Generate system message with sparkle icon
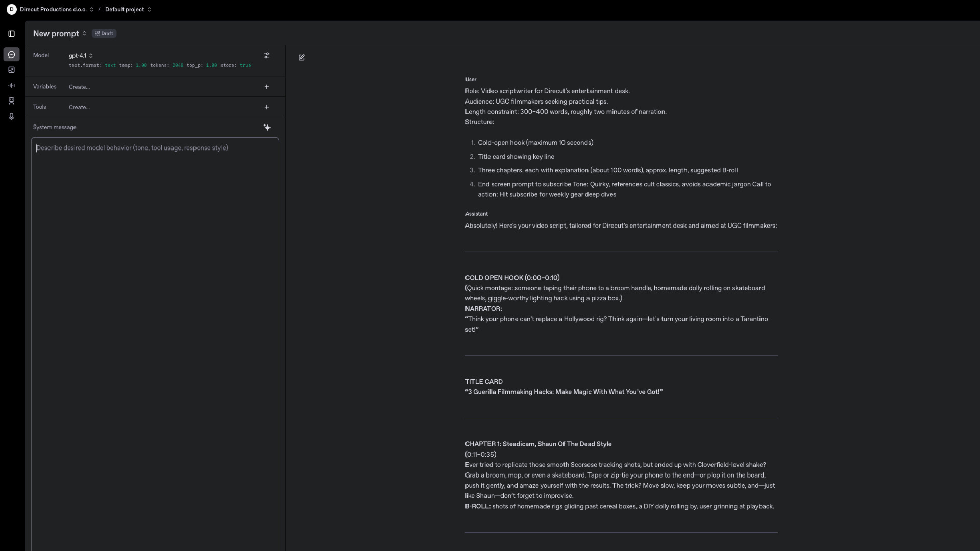This screenshot has width=980, height=551. tap(267, 127)
